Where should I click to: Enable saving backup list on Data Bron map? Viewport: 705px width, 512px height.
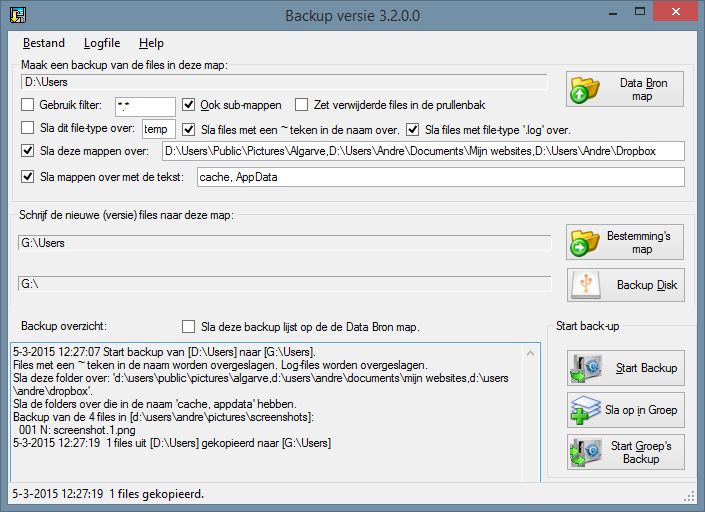pyautogui.click(x=188, y=327)
